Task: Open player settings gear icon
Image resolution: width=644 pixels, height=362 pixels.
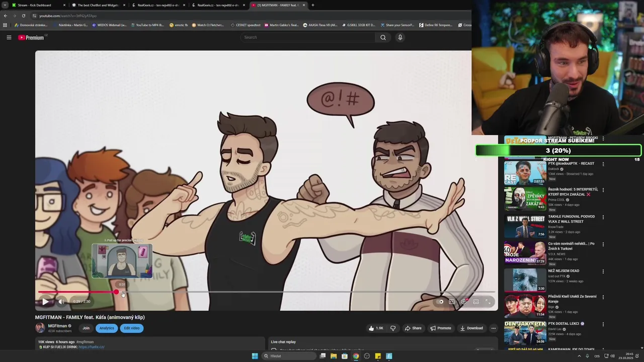Action: click(x=464, y=302)
